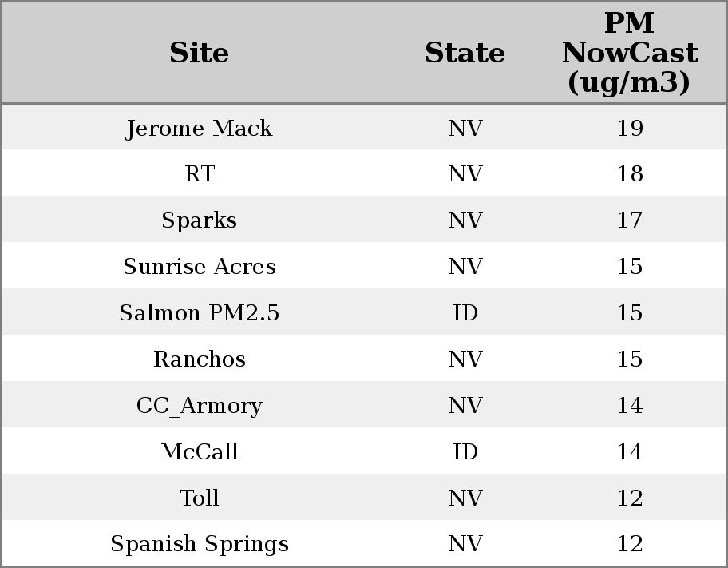728x568 pixels.
Task: Click the RT site name
Action: (x=200, y=174)
